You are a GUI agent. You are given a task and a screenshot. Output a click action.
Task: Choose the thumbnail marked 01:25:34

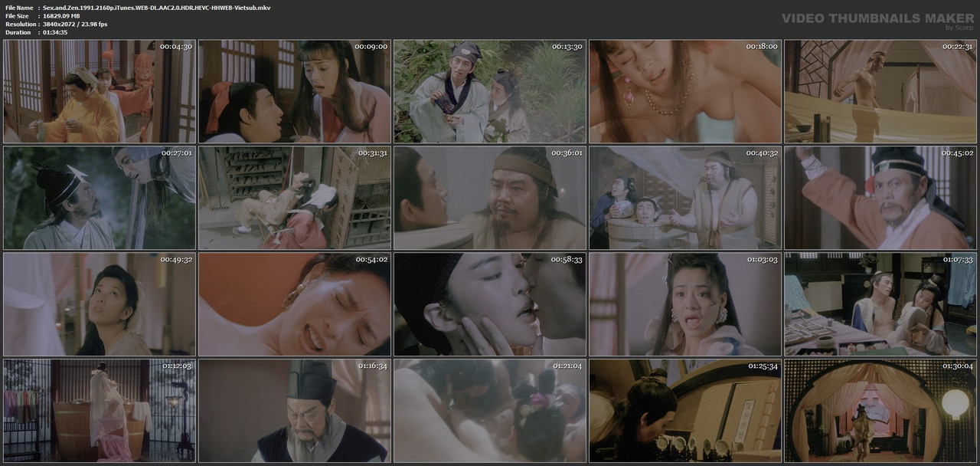[x=685, y=411]
